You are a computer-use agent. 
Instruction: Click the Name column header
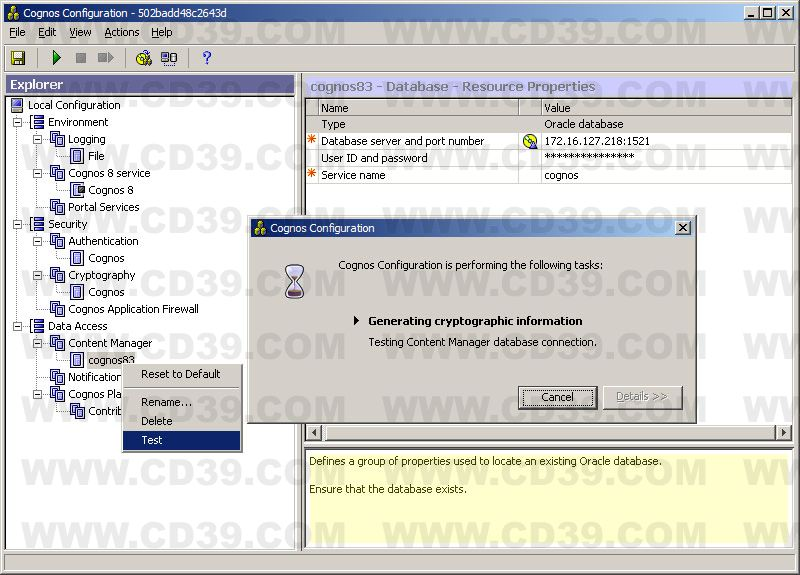point(418,108)
